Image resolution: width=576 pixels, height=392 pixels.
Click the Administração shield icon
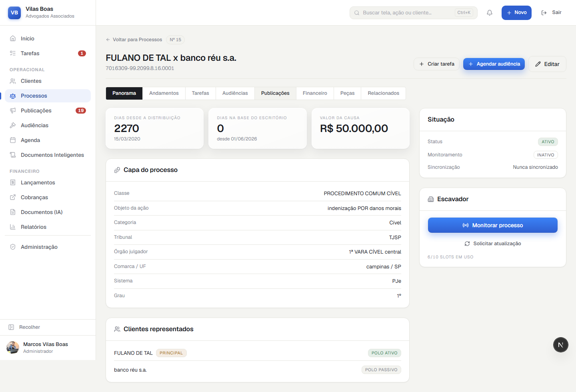point(13,247)
